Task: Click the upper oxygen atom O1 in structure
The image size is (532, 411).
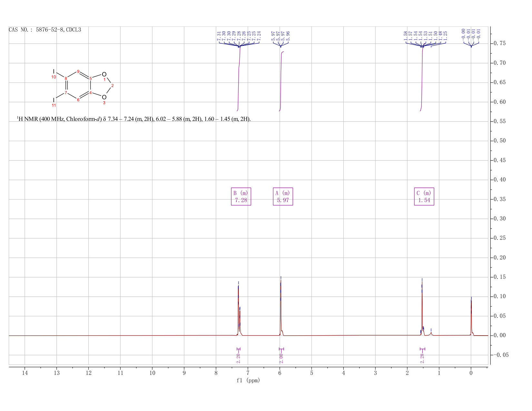Action: click(104, 74)
